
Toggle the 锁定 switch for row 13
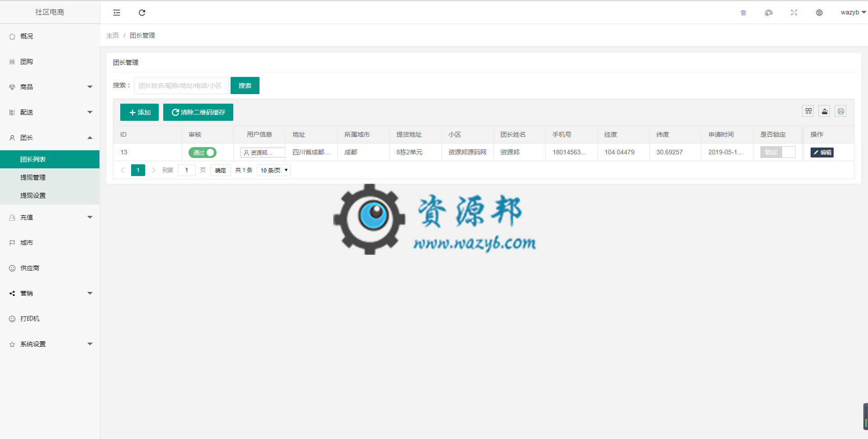pos(778,152)
